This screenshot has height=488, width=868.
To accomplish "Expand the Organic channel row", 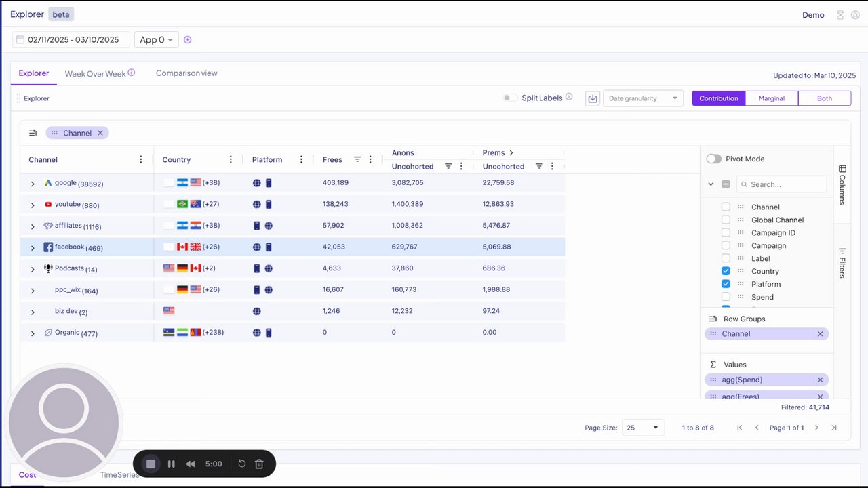I will click(x=33, y=333).
